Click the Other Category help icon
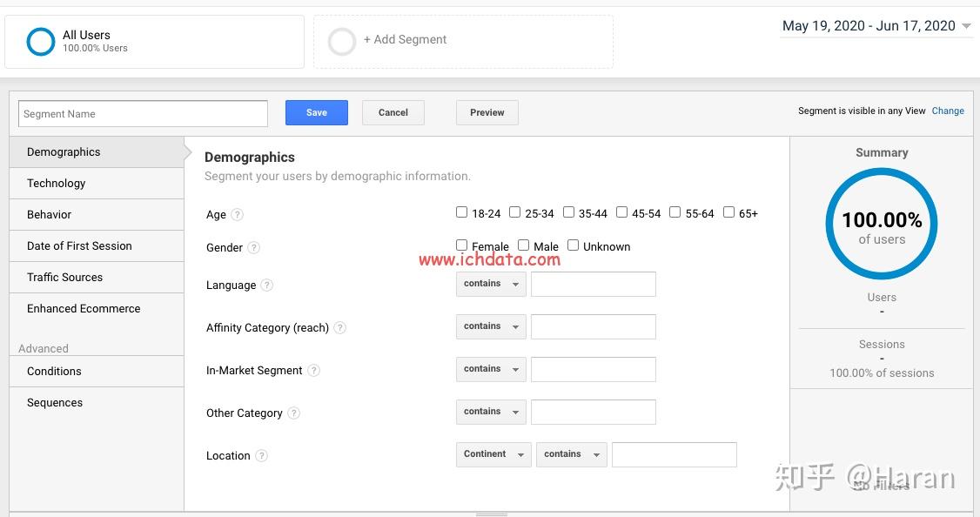The width and height of the screenshot is (980, 517). pos(294,413)
